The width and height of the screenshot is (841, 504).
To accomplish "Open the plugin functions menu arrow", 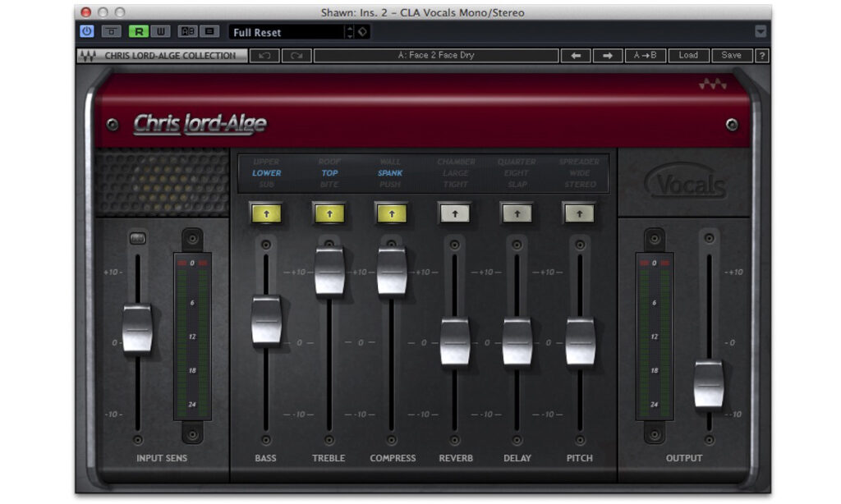I will (x=761, y=31).
